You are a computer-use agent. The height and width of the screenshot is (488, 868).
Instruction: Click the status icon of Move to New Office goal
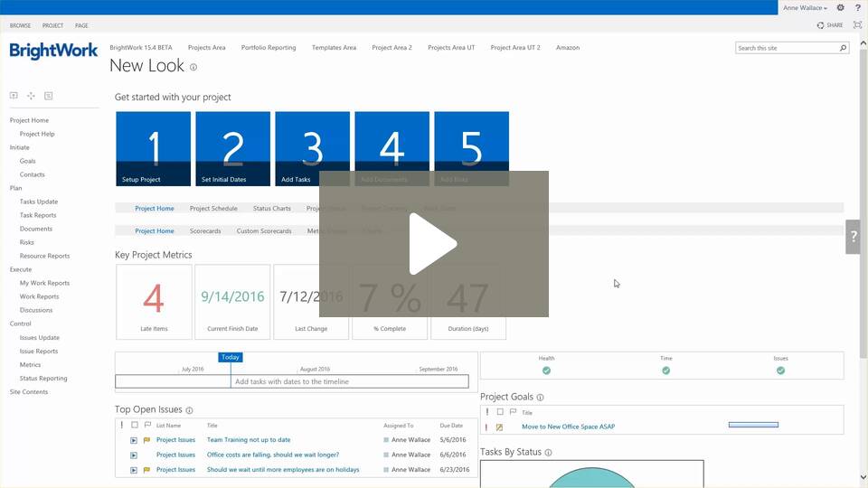pos(499,427)
